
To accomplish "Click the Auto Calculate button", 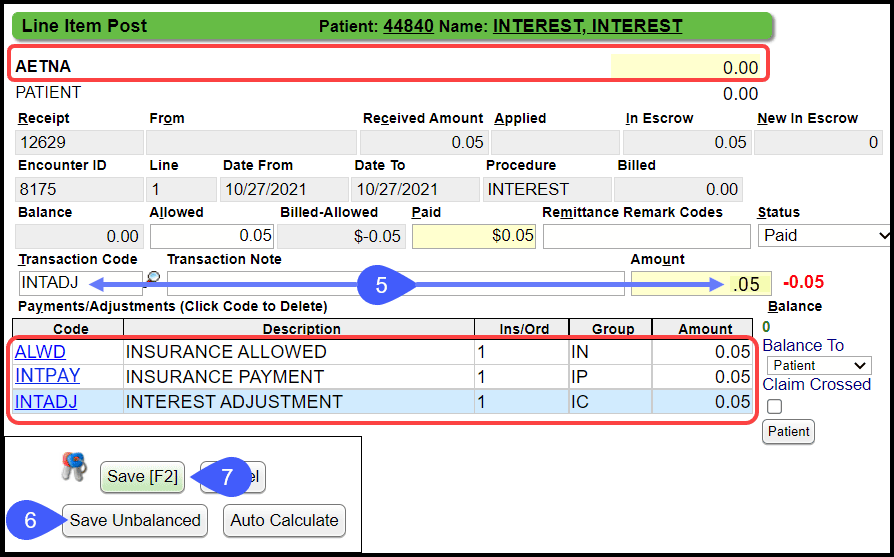I will click(284, 520).
